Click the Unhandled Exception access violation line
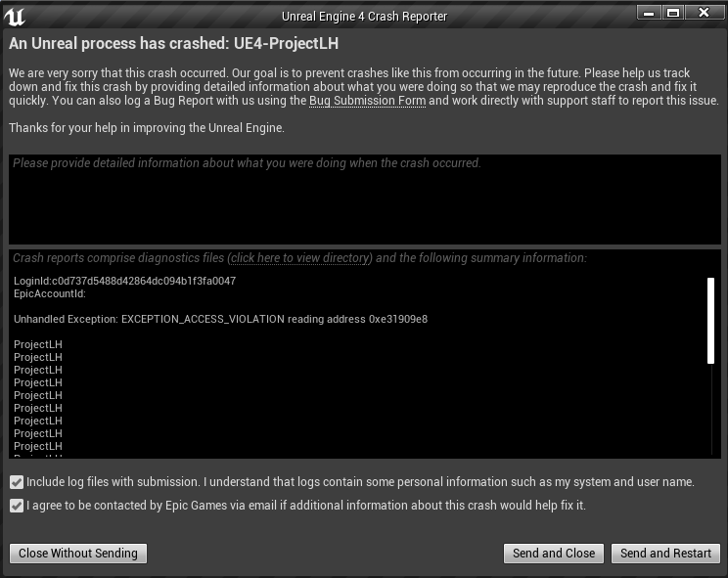 (220, 319)
